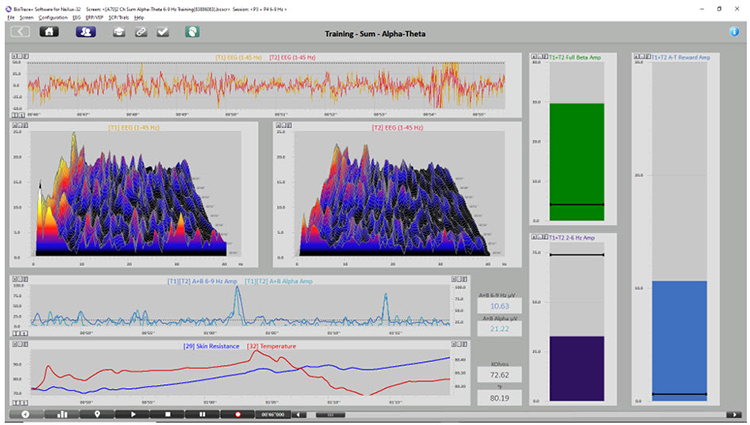Open the blue info icon
The width and height of the screenshot is (750, 425).
pyautogui.click(x=734, y=32)
